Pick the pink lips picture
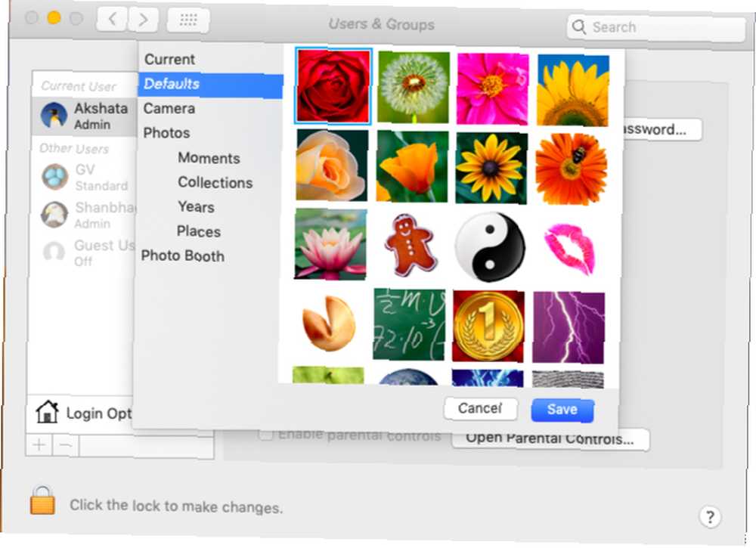 click(x=570, y=249)
